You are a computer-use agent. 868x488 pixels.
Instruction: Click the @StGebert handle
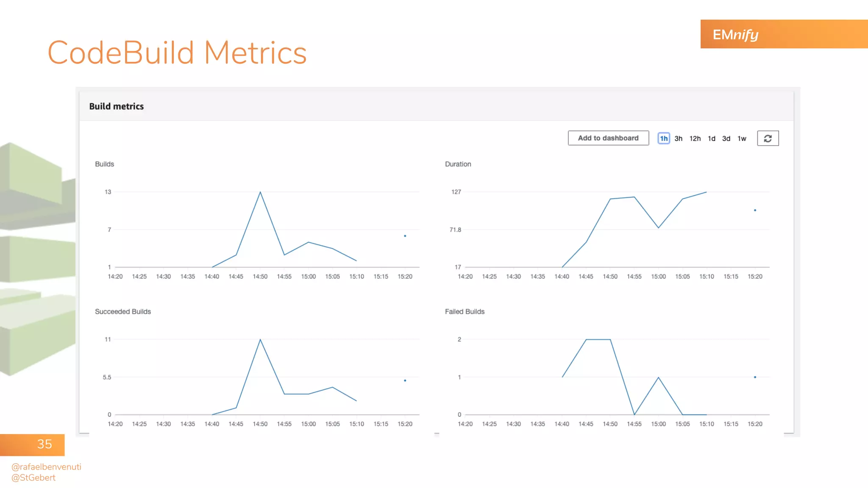click(x=33, y=478)
